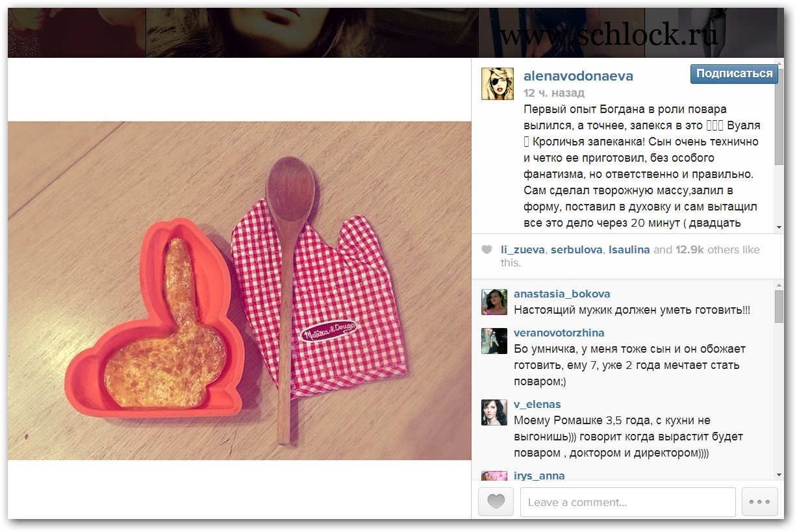The width and height of the screenshot is (797, 532).
Task: Click the small heart icon next to likes list
Action: (487, 250)
